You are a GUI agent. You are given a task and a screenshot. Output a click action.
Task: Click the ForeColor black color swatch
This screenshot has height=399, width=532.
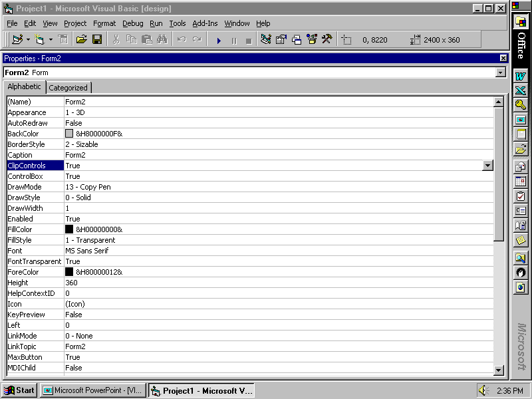click(x=69, y=272)
